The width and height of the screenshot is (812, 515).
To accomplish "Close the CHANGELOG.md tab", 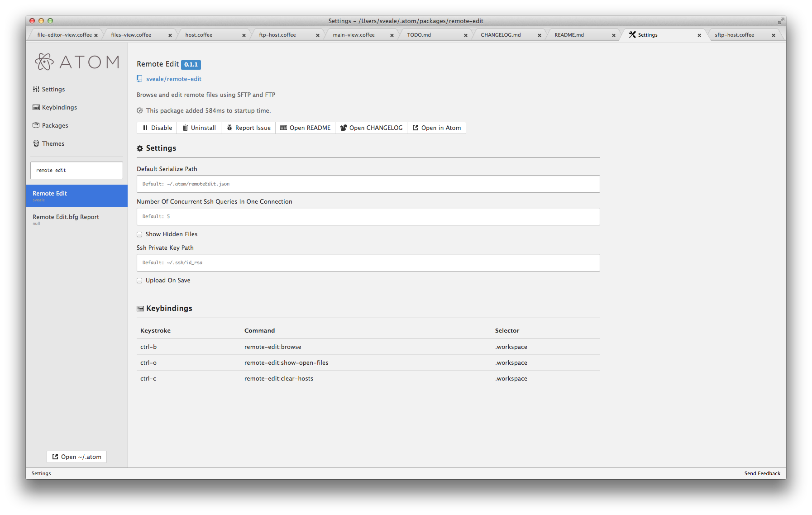I will pyautogui.click(x=540, y=35).
